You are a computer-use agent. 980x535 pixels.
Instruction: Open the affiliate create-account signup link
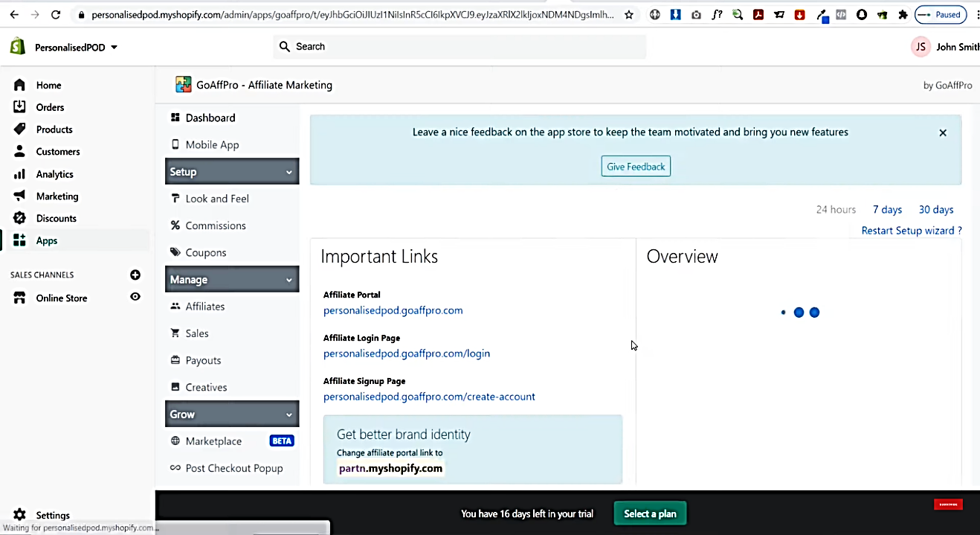[x=429, y=397]
